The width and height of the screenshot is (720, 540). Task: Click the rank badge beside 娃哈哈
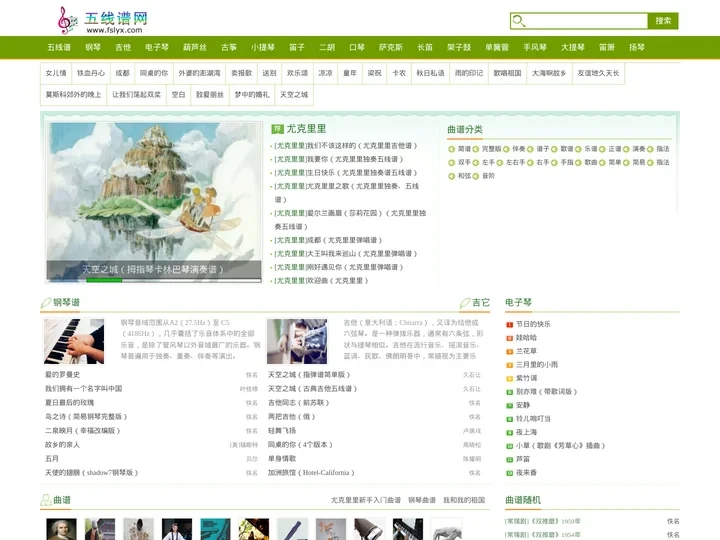pyautogui.click(x=509, y=338)
